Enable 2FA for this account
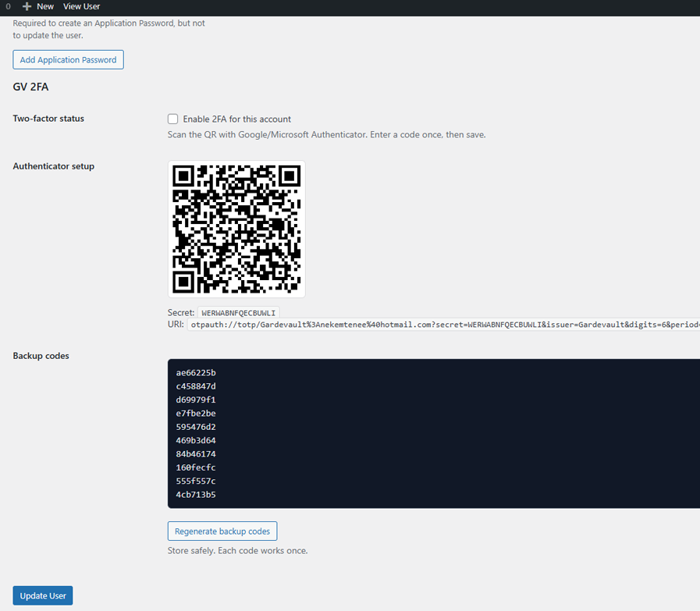 (172, 119)
